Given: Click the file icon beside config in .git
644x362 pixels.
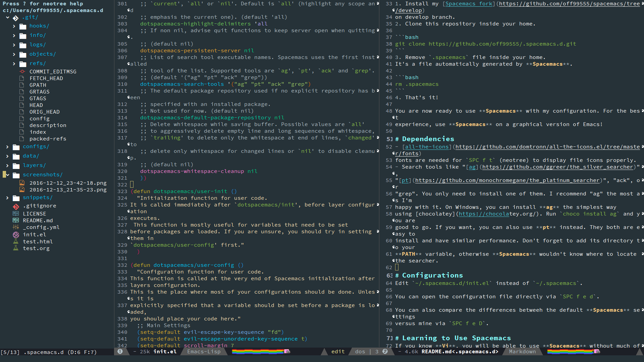Looking at the screenshot, I should [x=22, y=119].
